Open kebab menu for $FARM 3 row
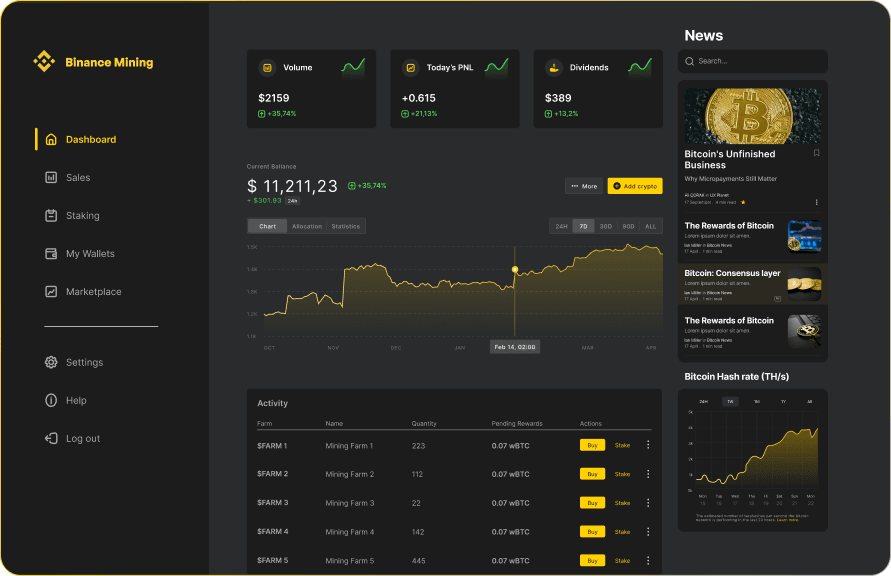891x576 pixels. click(648, 503)
